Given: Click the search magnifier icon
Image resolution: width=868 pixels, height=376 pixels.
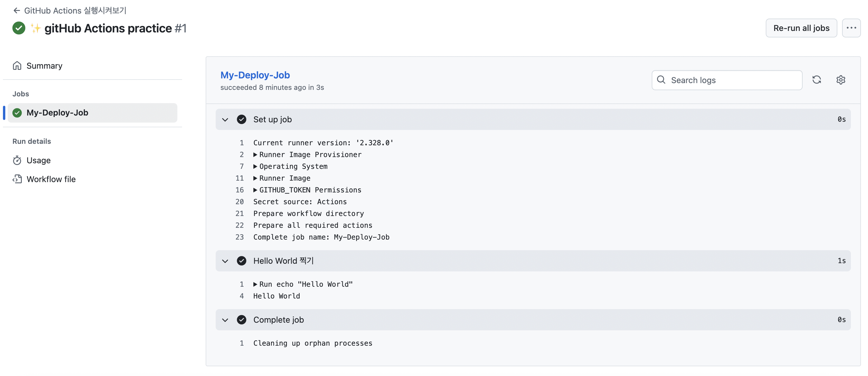Looking at the screenshot, I should click(x=661, y=80).
